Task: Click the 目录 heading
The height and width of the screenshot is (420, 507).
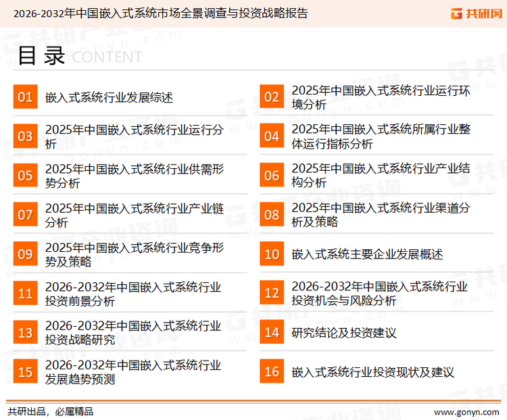Action: coord(42,56)
